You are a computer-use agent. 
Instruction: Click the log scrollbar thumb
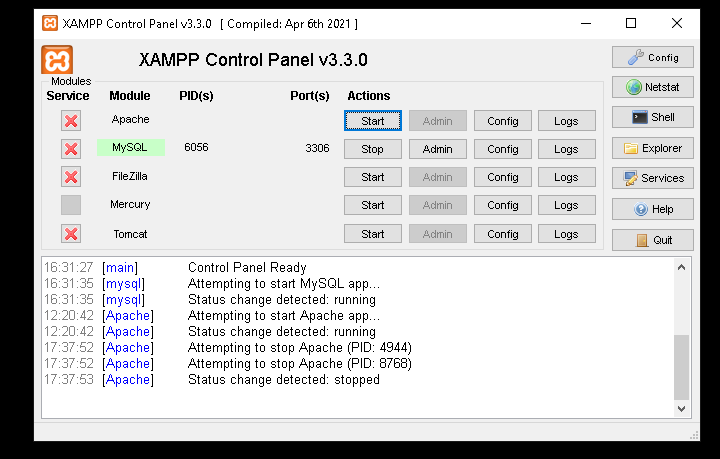[681, 367]
